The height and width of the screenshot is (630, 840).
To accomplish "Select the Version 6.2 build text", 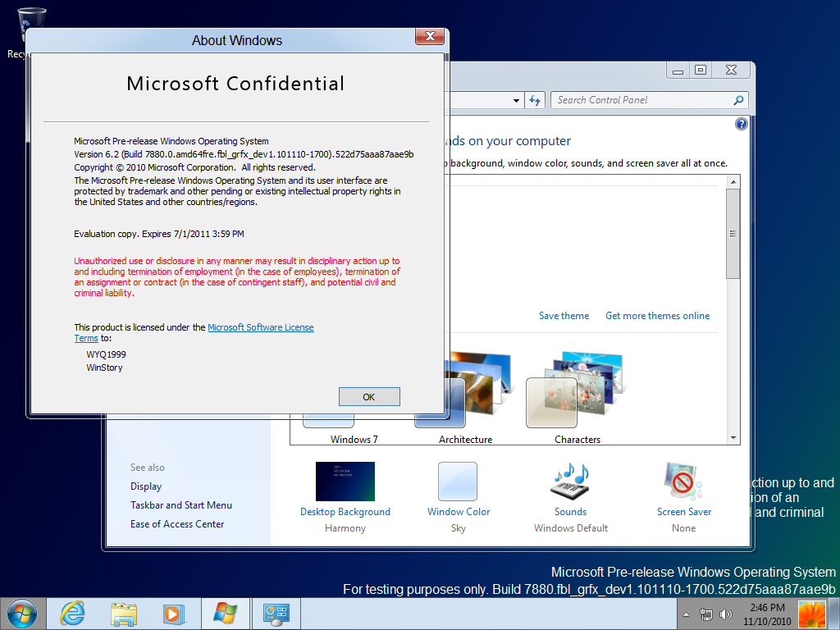I will coord(244,154).
